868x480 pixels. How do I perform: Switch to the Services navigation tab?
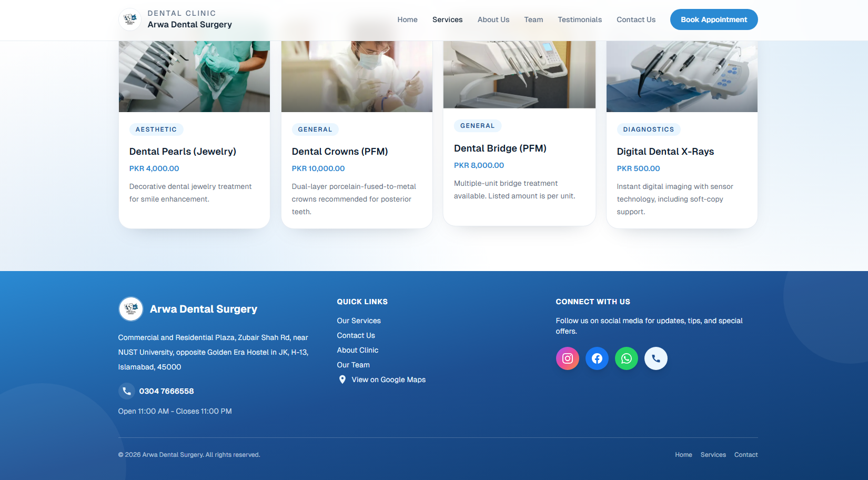point(447,19)
